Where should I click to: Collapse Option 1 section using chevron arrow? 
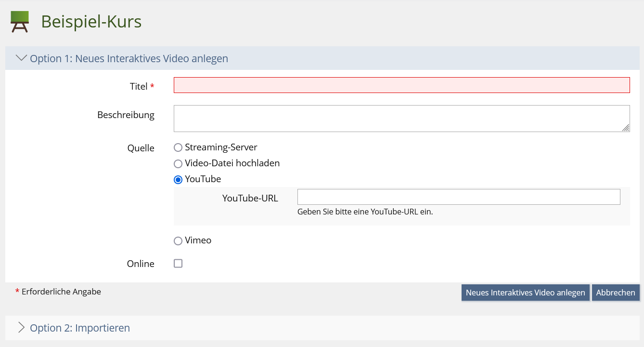point(22,58)
